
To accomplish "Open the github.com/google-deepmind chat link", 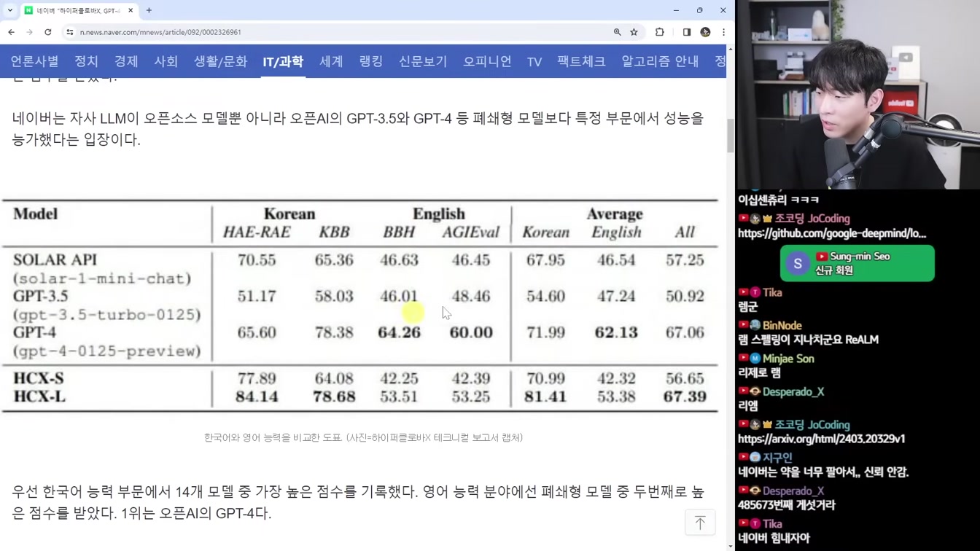I will [832, 233].
